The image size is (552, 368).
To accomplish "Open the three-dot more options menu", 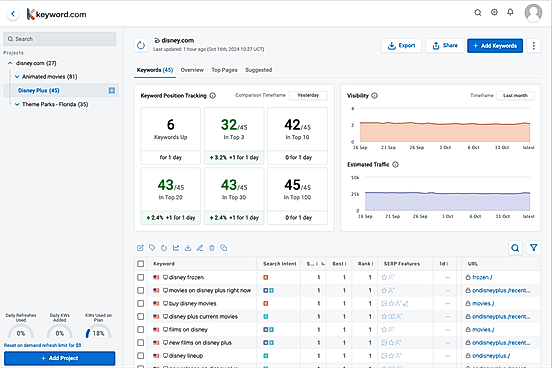I will coord(534,46).
